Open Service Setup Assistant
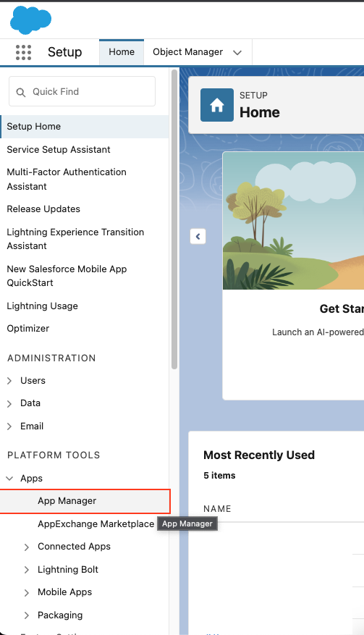The image size is (364, 635). coord(59,149)
